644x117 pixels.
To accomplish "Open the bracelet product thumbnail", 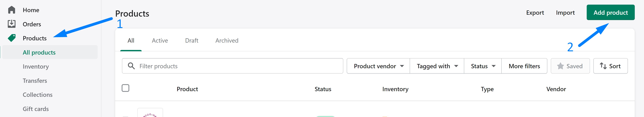I will point(150,113).
